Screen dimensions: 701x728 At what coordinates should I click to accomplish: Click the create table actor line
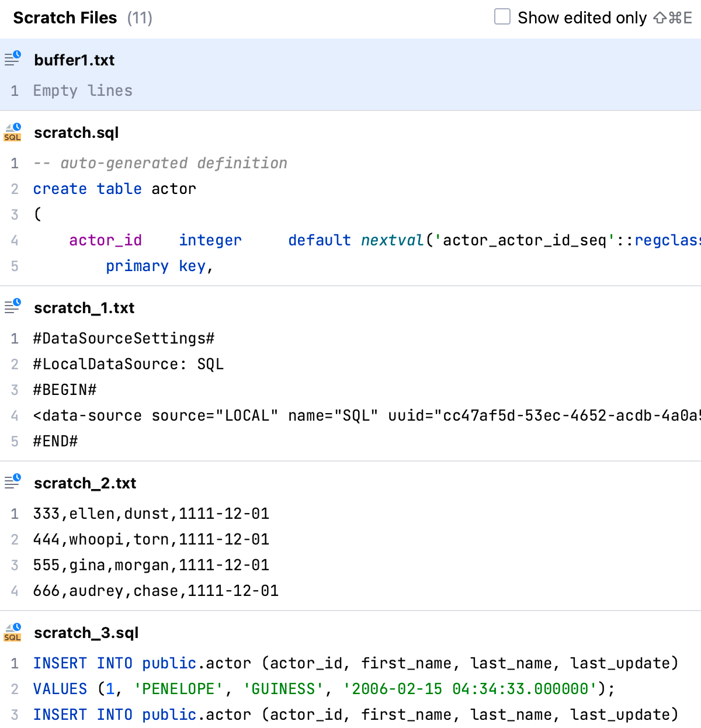114,189
